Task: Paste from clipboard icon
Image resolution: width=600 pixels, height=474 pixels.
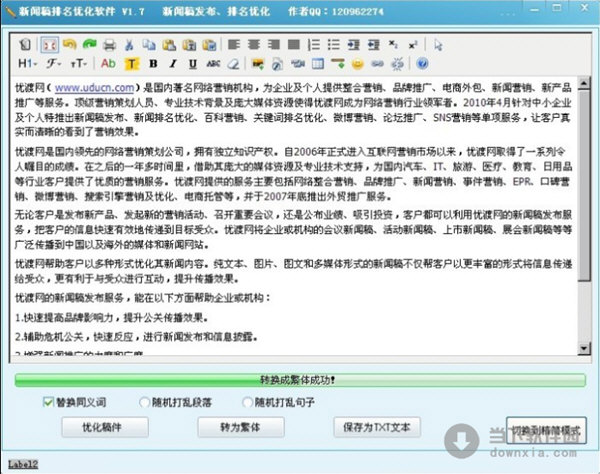Action: click(169, 45)
